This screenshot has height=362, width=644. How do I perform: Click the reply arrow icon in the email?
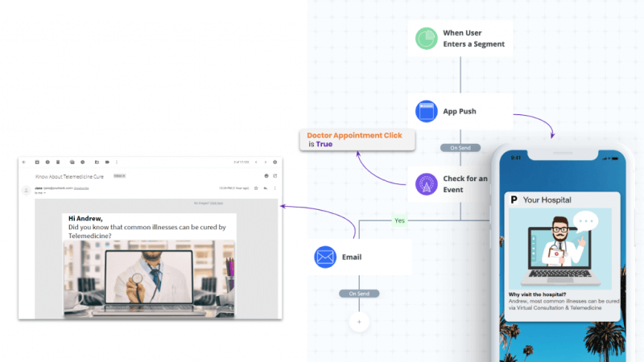point(265,188)
